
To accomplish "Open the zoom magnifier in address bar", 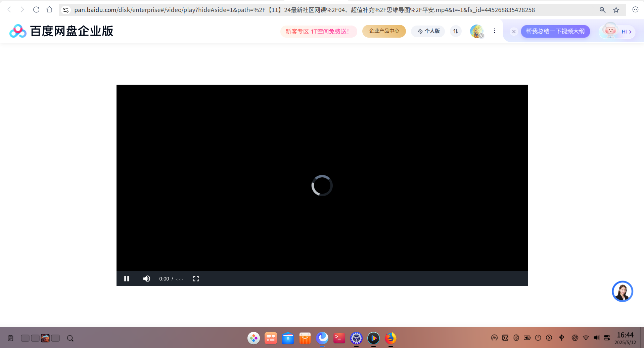I will 602,10.
